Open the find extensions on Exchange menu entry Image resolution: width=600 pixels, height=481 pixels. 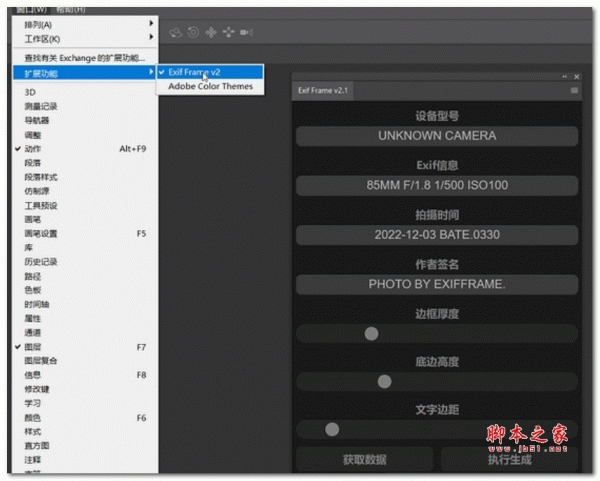(85, 58)
